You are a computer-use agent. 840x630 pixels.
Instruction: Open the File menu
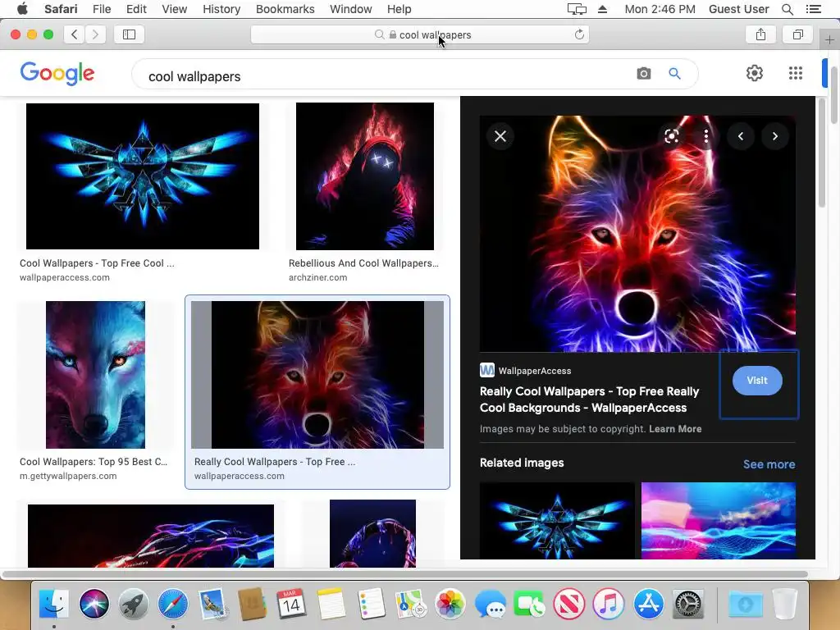(x=101, y=9)
